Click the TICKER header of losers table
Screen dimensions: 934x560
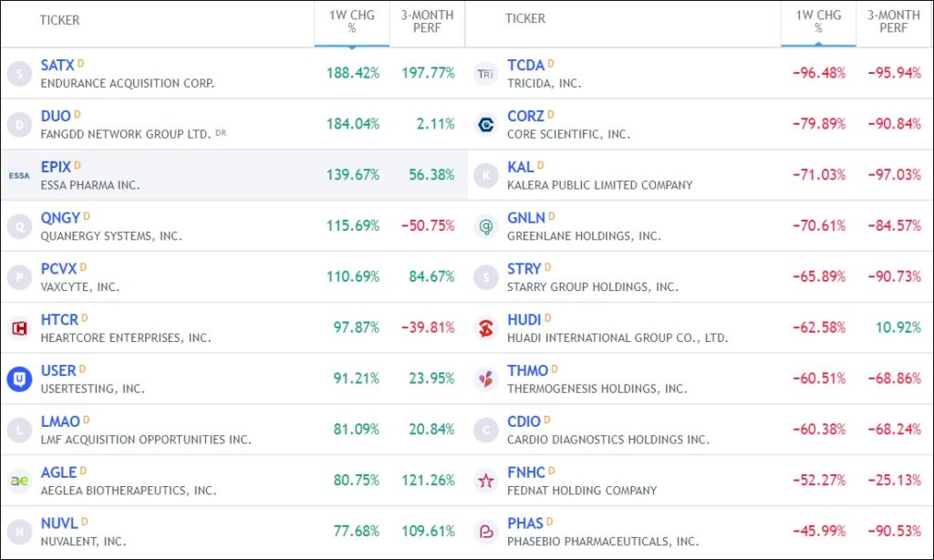pyautogui.click(x=525, y=19)
